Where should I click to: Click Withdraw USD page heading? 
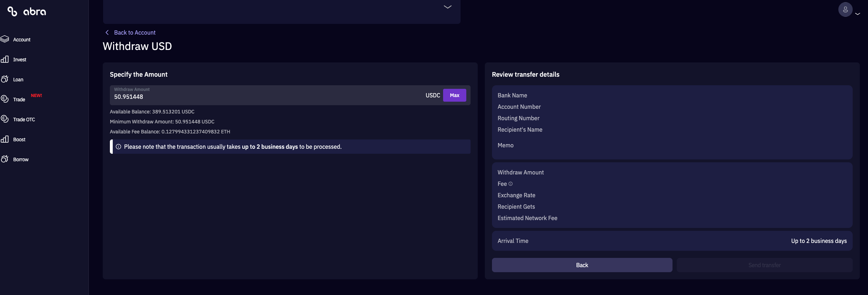(x=137, y=46)
